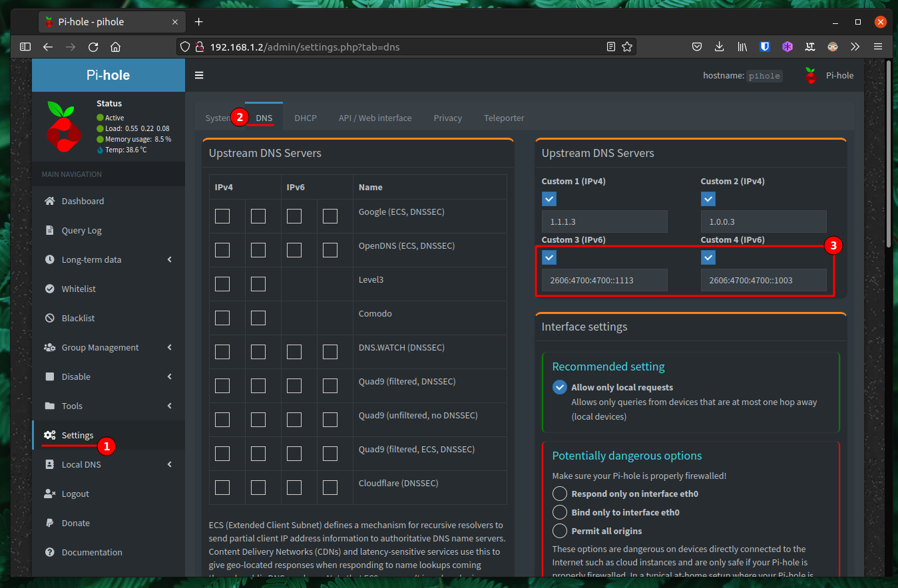Enable first IPv4 checkbox for Google

click(x=222, y=216)
